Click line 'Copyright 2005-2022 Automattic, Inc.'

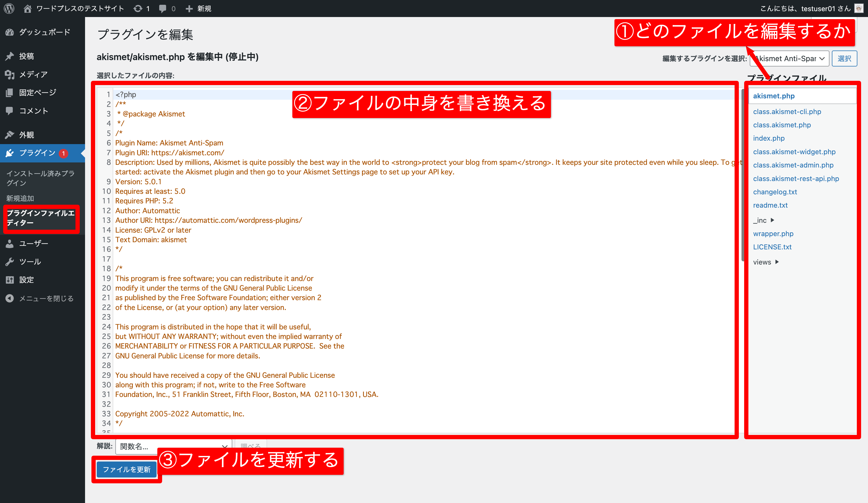(179, 414)
